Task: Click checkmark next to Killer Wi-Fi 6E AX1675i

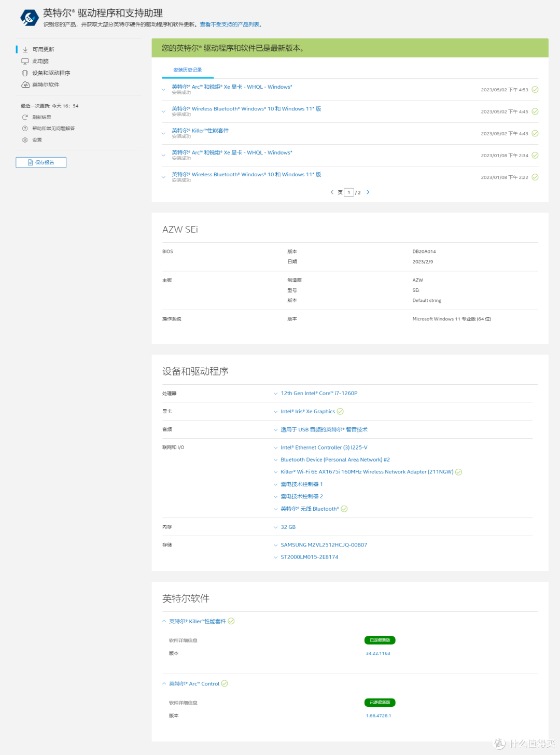Action: 458,472
